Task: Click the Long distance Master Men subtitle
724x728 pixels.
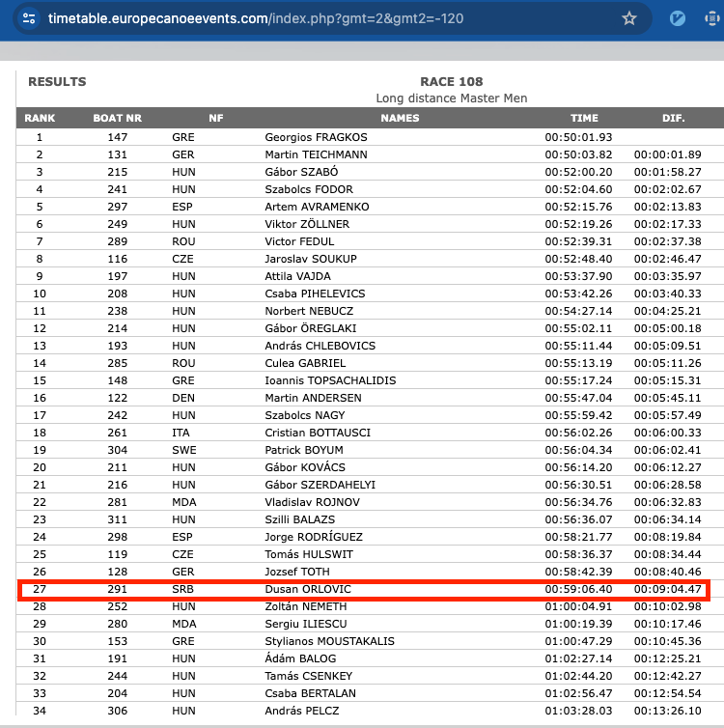Action: click(x=451, y=98)
